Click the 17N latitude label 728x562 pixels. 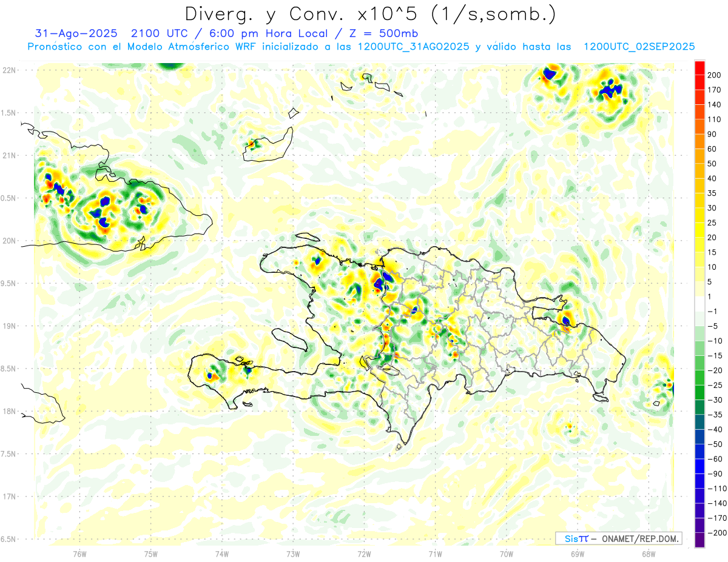[x=9, y=497]
